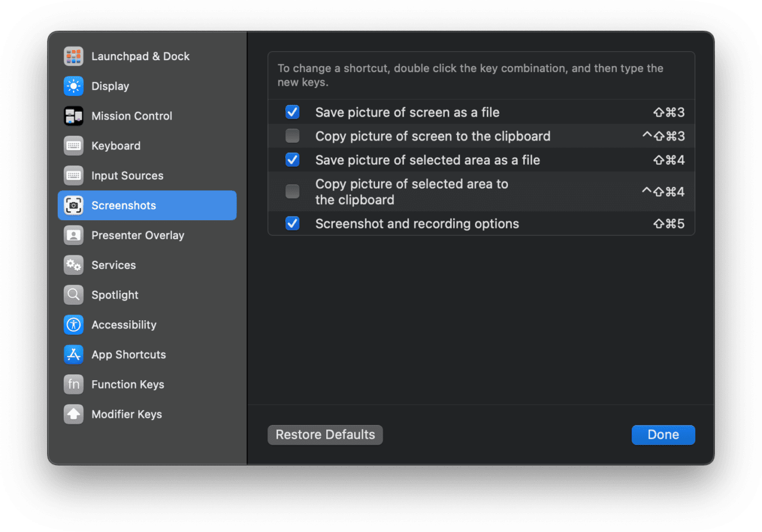Enable copy picture of screen to clipboard
762x532 pixels.
pos(292,136)
